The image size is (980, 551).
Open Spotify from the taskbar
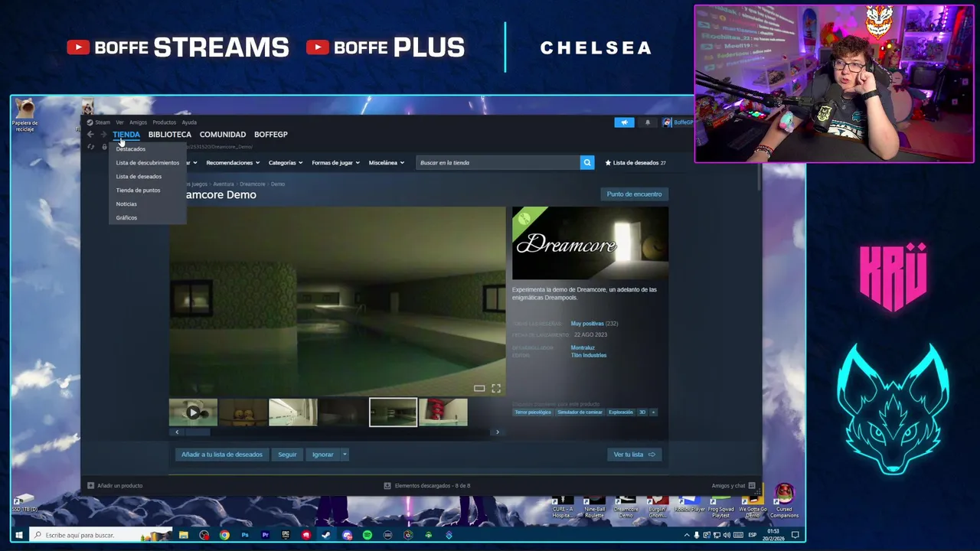367,535
